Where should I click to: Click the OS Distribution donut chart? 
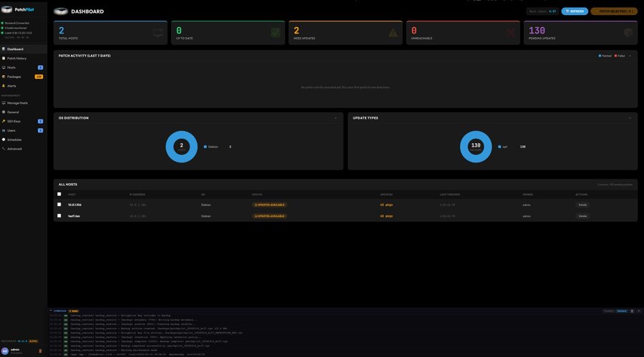coord(182,147)
